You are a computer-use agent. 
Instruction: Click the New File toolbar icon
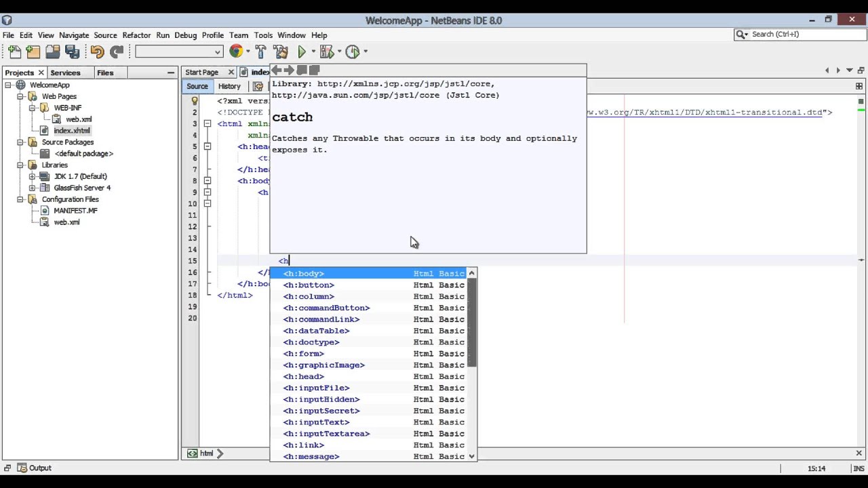click(14, 52)
